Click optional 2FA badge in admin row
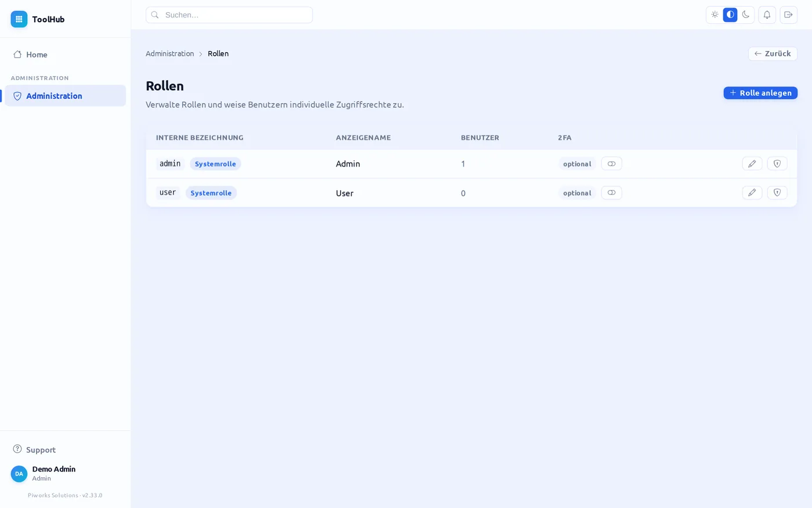The image size is (812, 508). [577, 164]
